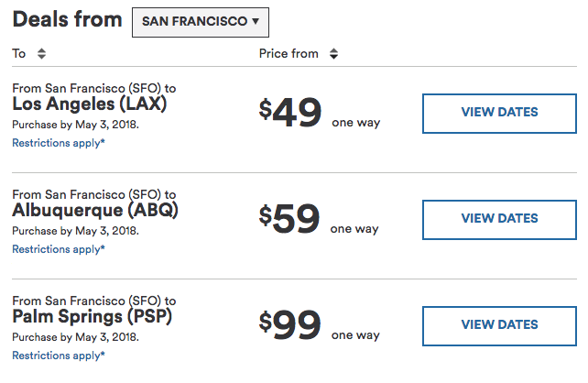Image resolution: width=588 pixels, height=383 pixels.
Task: Sort destinations using the To column arrows
Action: point(41,54)
